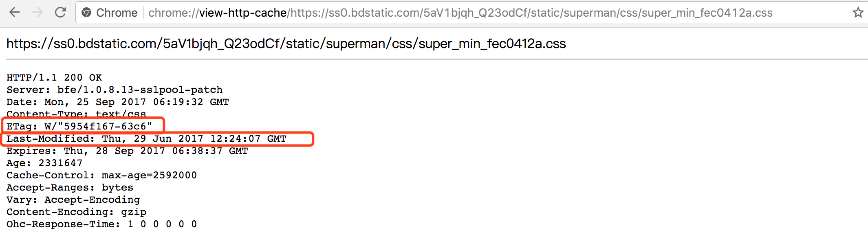The height and width of the screenshot is (237, 868).
Task: Click the bdstatic.com URL page heading
Action: 286,44
